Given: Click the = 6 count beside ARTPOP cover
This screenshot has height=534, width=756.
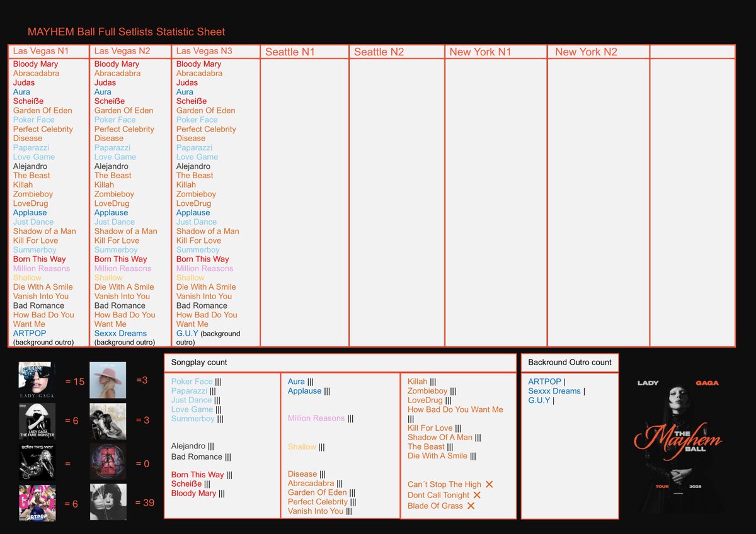Looking at the screenshot, I should coord(72,504).
